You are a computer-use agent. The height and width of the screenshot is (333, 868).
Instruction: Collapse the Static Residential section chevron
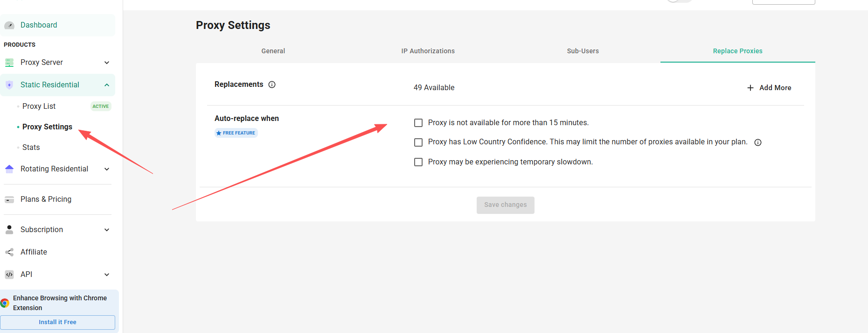(107, 85)
